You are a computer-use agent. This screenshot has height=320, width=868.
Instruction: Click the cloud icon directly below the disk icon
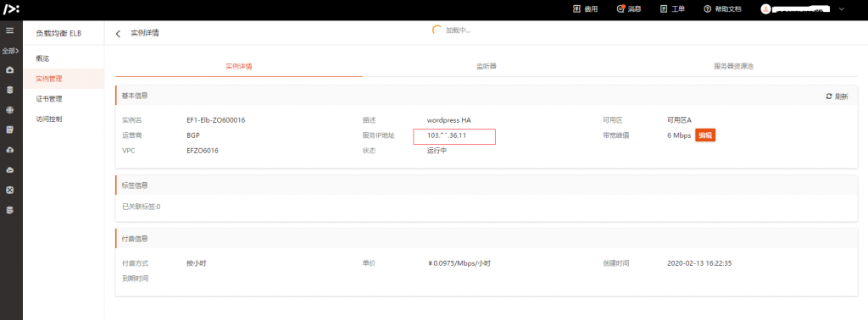point(9,150)
